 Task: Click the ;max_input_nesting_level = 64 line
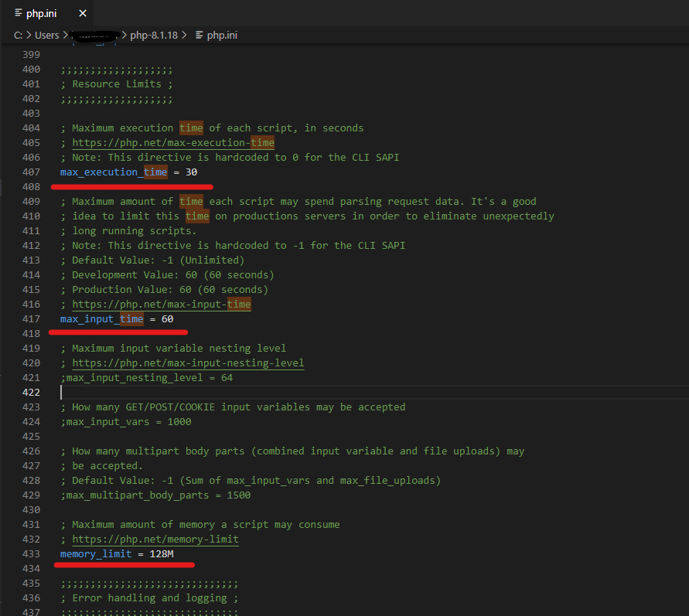[146, 378]
